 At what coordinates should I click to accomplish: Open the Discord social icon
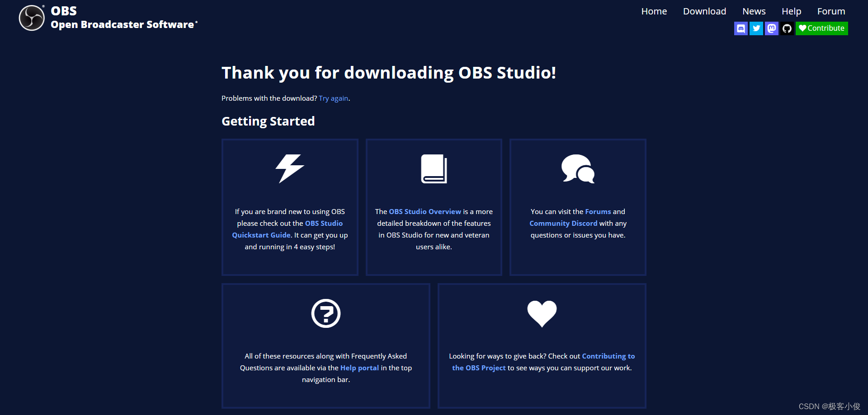(741, 28)
